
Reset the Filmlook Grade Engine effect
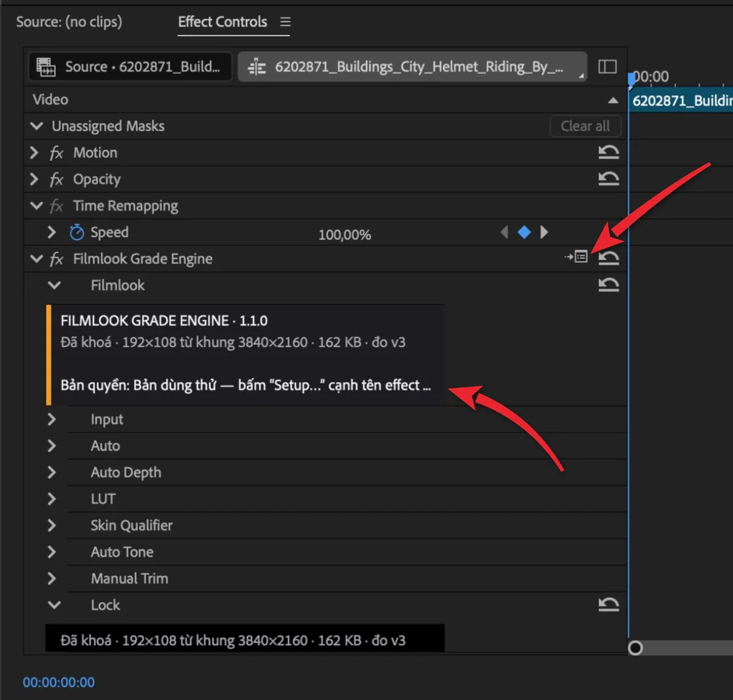click(x=609, y=258)
